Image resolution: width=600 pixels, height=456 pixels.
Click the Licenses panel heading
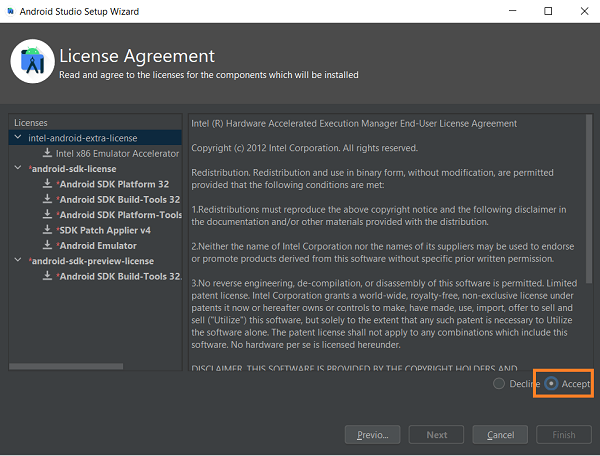click(x=31, y=122)
